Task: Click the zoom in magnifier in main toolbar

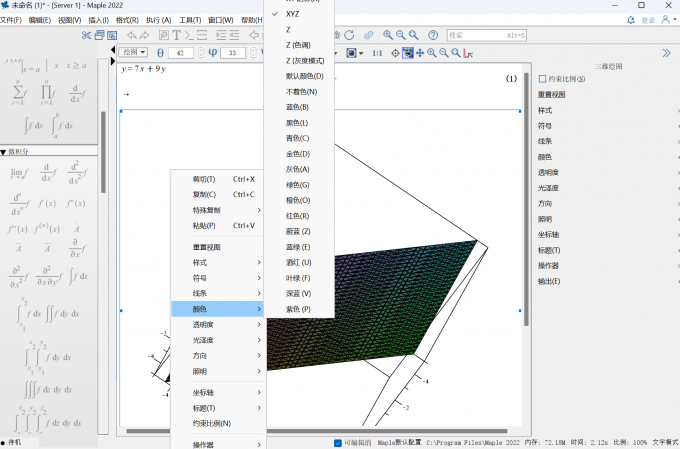Action: (x=387, y=35)
